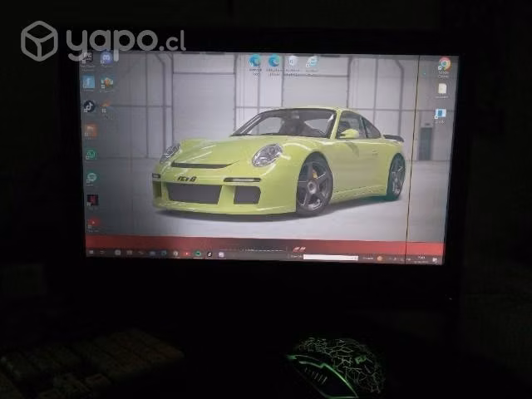
Task: Open the WhatsApp desktop icon
Action: (x=91, y=155)
